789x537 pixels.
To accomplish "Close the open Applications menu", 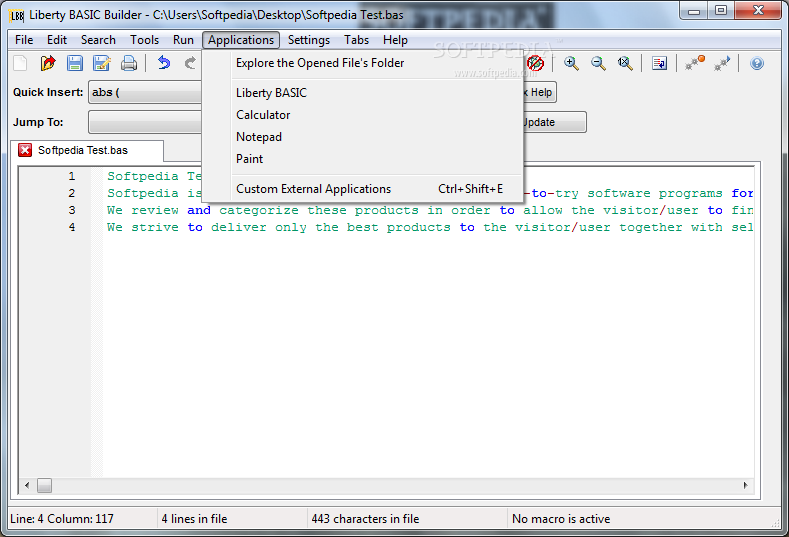I will (x=241, y=40).
